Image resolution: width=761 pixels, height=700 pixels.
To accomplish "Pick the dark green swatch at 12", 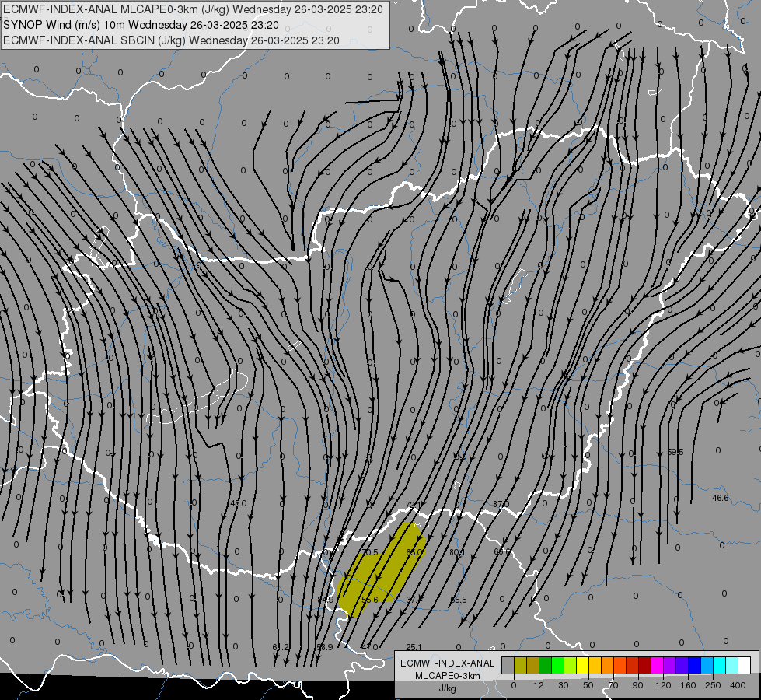I will click(546, 665).
